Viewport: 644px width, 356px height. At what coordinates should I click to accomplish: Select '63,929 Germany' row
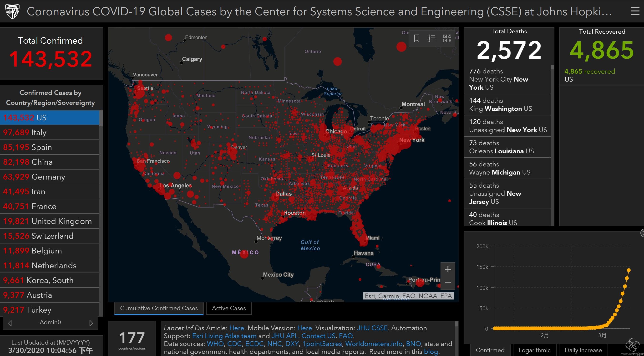click(50, 177)
